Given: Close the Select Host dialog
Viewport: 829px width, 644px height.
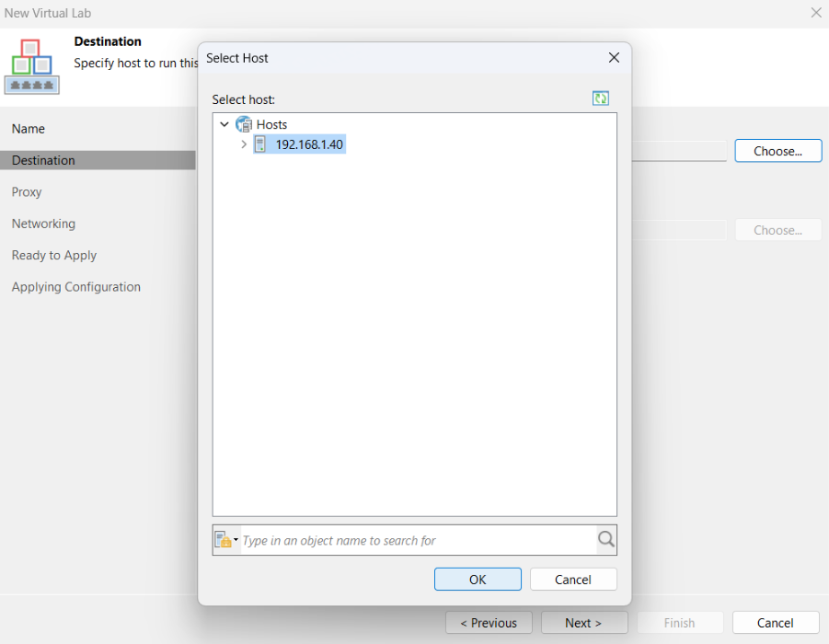Looking at the screenshot, I should (615, 58).
